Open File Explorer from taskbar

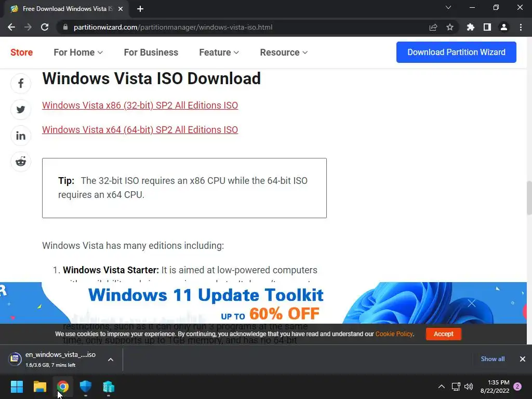39,387
